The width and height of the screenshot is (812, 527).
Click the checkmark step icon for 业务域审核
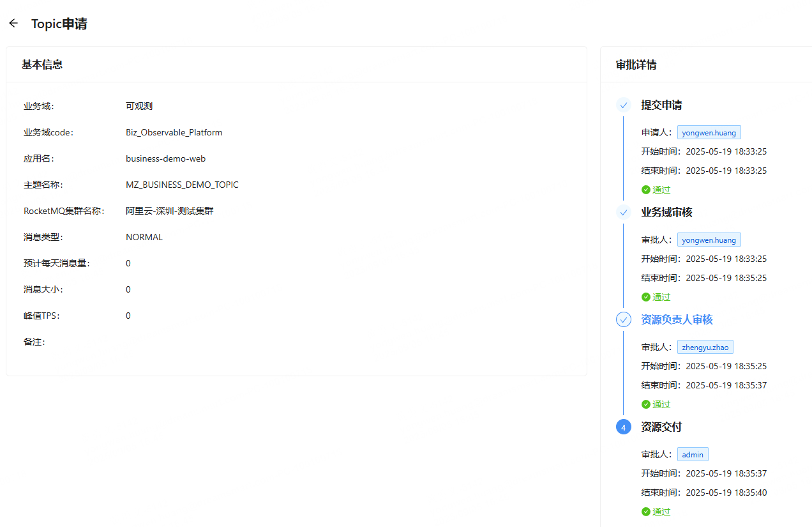624,213
